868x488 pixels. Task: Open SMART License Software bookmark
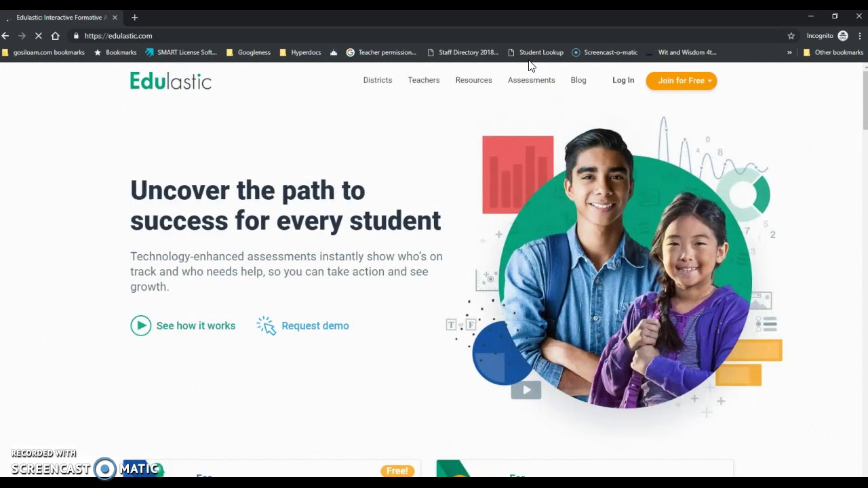click(181, 52)
